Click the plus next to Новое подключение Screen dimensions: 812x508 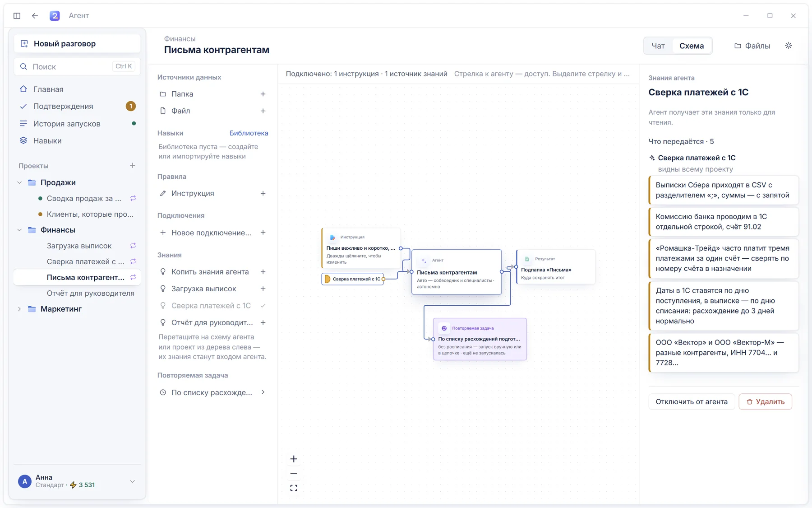(x=263, y=233)
